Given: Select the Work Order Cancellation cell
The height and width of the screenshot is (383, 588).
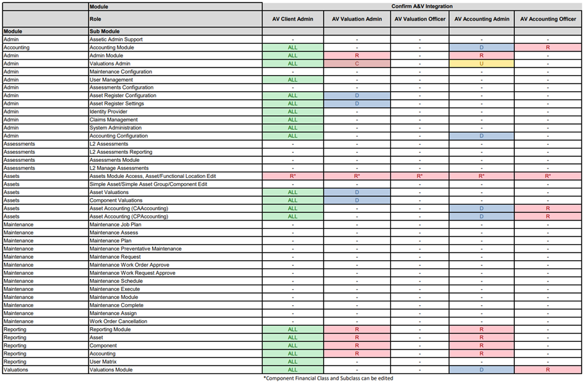Looking at the screenshot, I should point(175,321).
